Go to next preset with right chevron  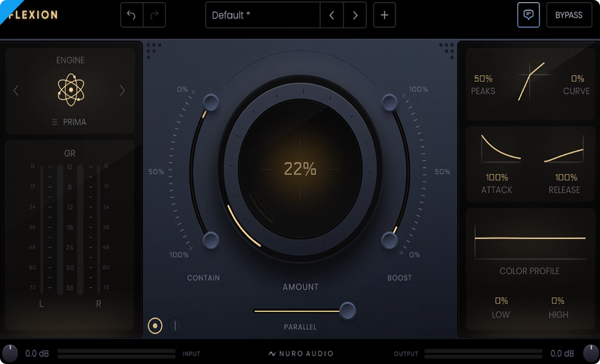point(355,15)
